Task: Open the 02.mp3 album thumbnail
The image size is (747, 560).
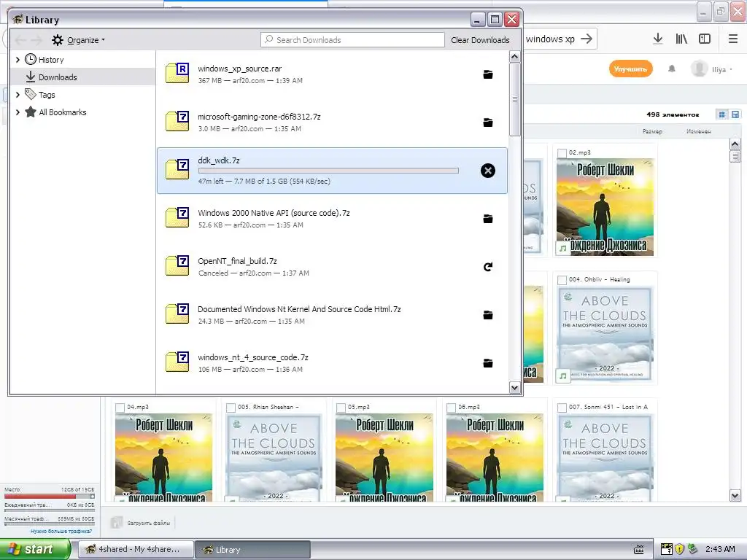Action: pyautogui.click(x=605, y=207)
